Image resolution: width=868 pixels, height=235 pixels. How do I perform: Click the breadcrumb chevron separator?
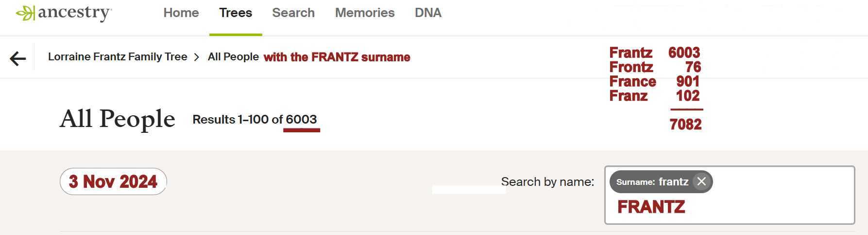(197, 57)
